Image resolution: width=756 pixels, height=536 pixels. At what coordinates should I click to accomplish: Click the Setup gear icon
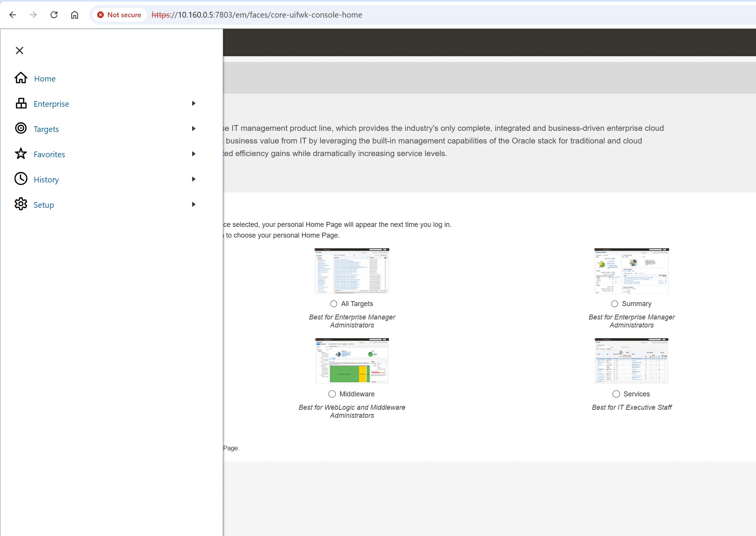click(21, 204)
